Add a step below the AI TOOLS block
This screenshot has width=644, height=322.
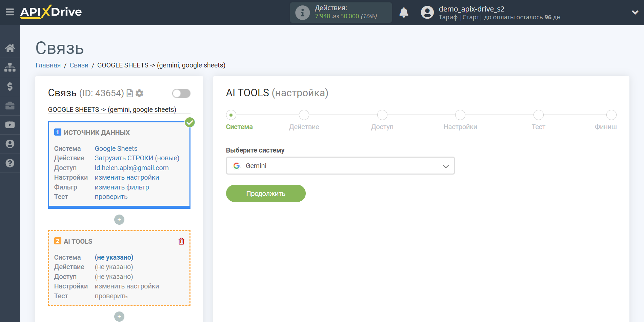tap(119, 317)
